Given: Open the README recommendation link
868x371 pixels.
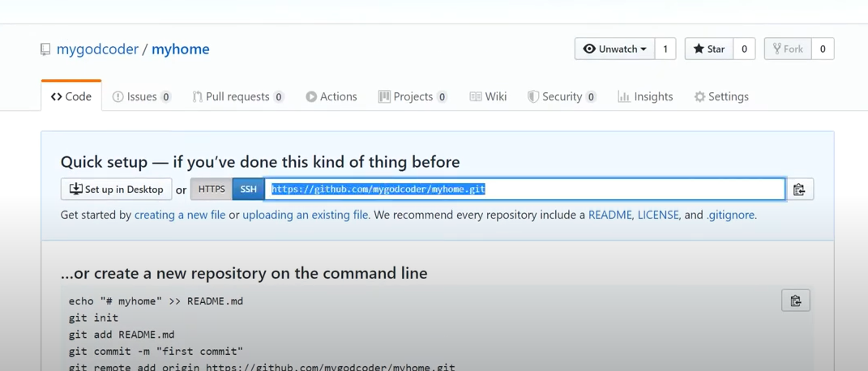Looking at the screenshot, I should click(610, 215).
